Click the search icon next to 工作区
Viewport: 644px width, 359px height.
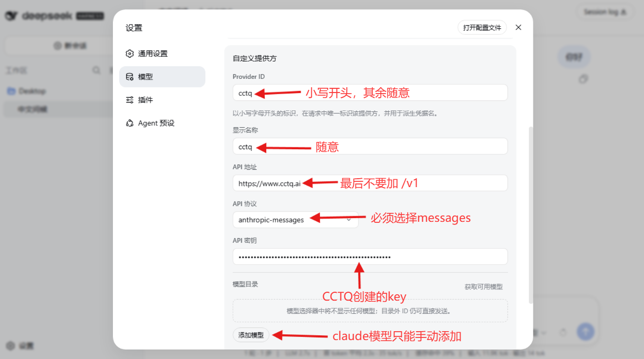click(x=97, y=70)
